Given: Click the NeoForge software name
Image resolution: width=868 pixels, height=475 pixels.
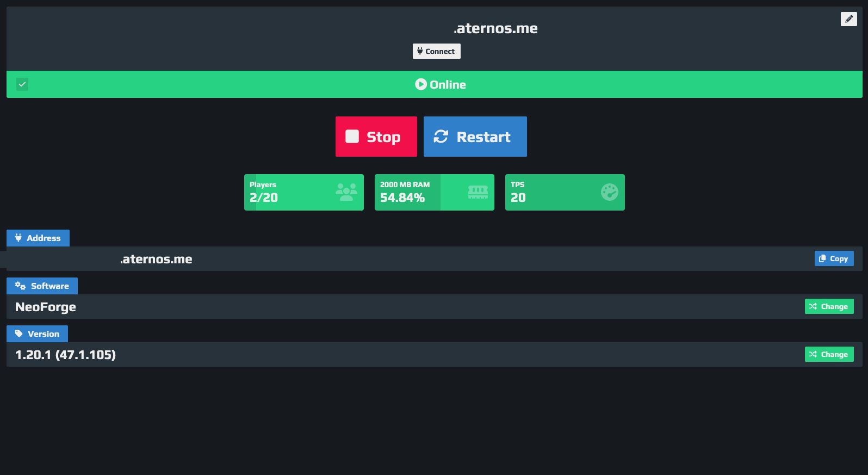Looking at the screenshot, I should (46, 307).
